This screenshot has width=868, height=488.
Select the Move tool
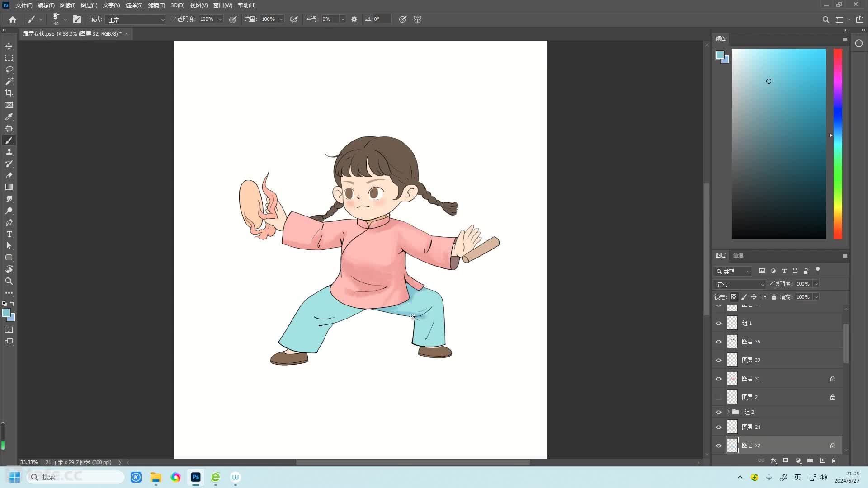pos(9,47)
